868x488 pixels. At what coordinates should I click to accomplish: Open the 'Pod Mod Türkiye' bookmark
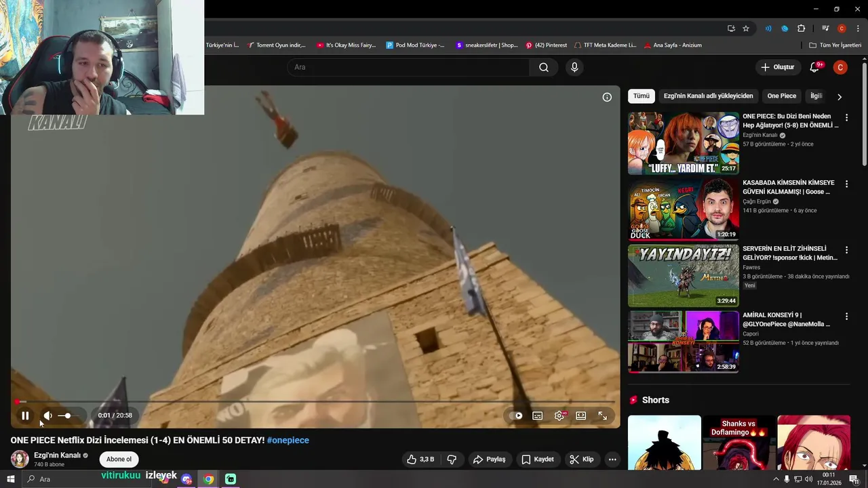415,45
